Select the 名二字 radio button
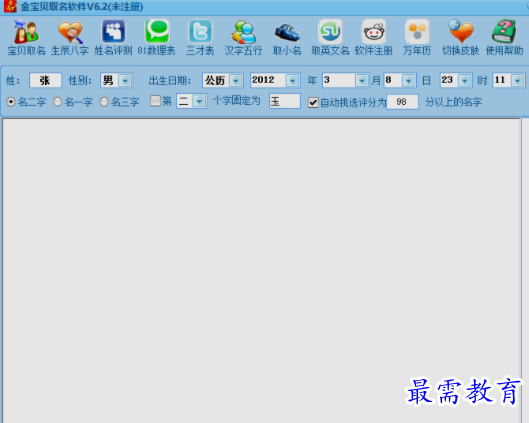 [x=11, y=102]
